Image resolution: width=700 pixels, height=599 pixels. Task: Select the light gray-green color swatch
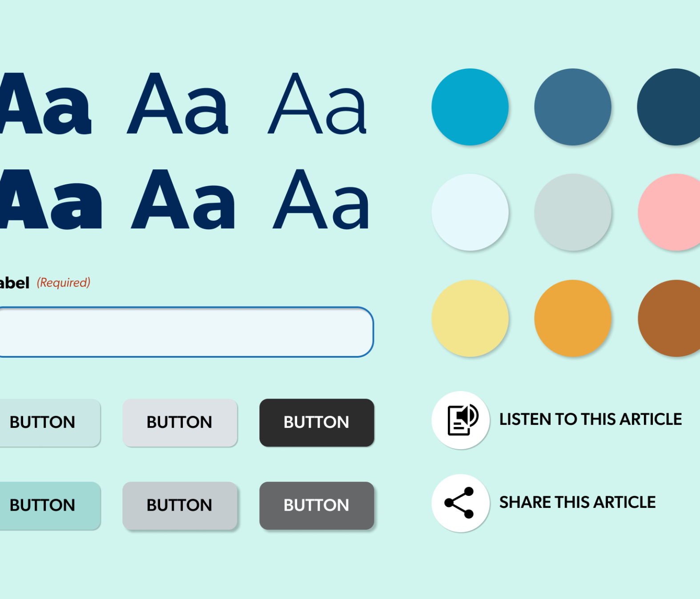pos(573,212)
